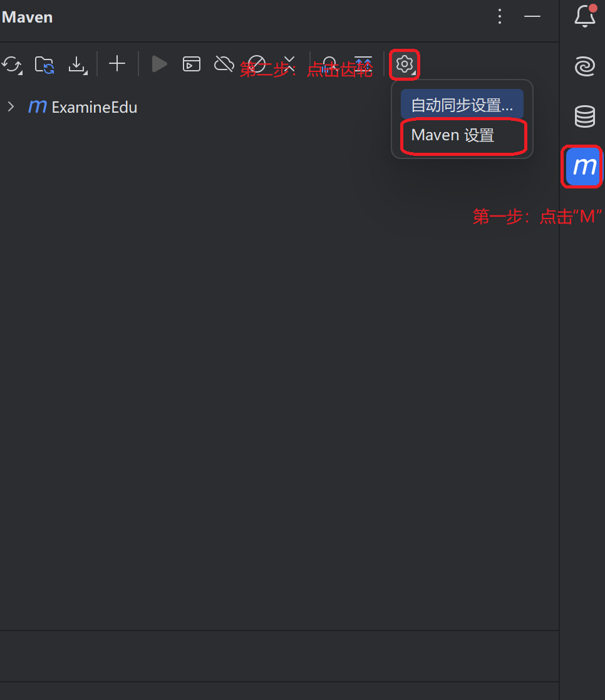Click the Download Sources toolbar icon
The width and height of the screenshot is (605, 700).
point(77,64)
